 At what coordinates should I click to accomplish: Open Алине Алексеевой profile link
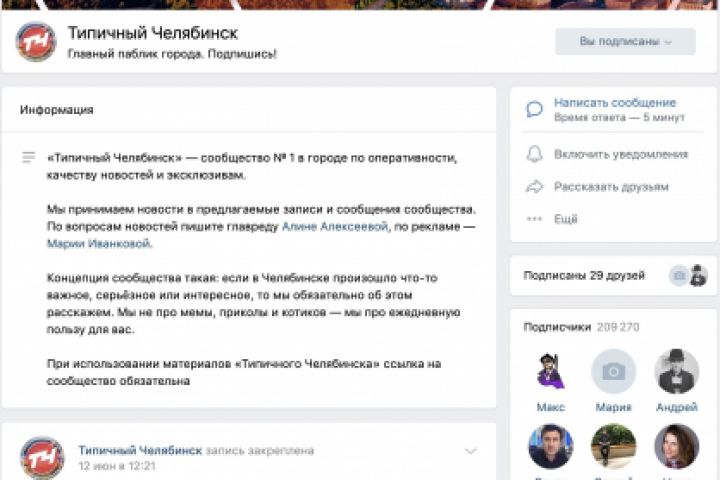point(335,226)
